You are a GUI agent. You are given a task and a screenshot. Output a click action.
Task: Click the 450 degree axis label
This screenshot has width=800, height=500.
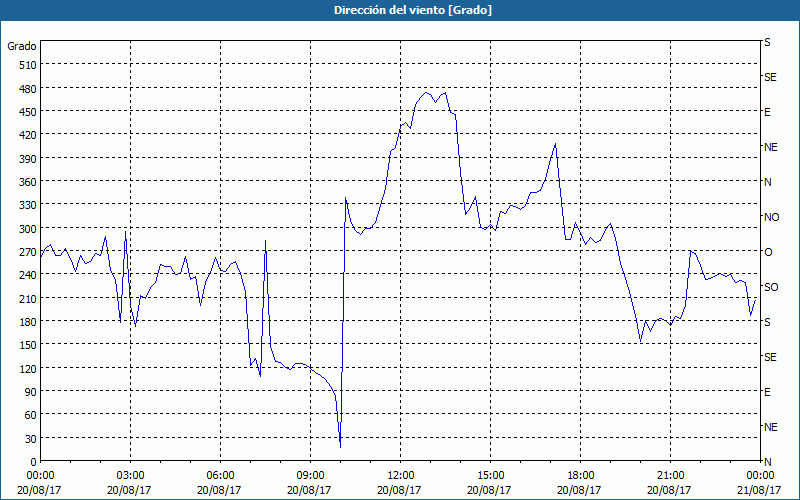tap(28, 112)
